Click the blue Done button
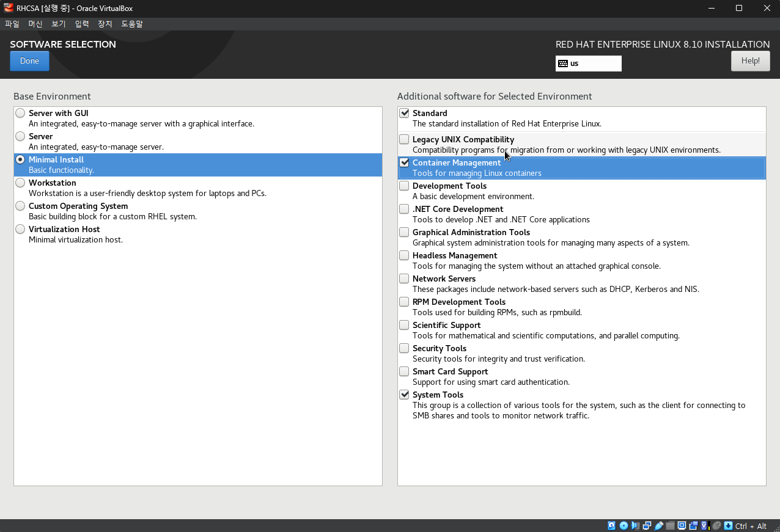Image resolution: width=780 pixels, height=532 pixels. click(x=29, y=61)
